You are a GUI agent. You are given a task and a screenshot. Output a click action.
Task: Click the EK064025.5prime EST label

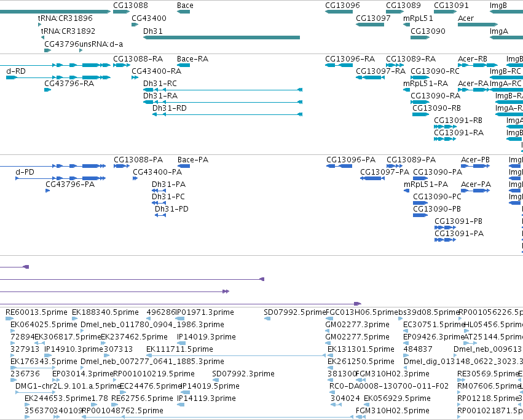[x=44, y=325]
